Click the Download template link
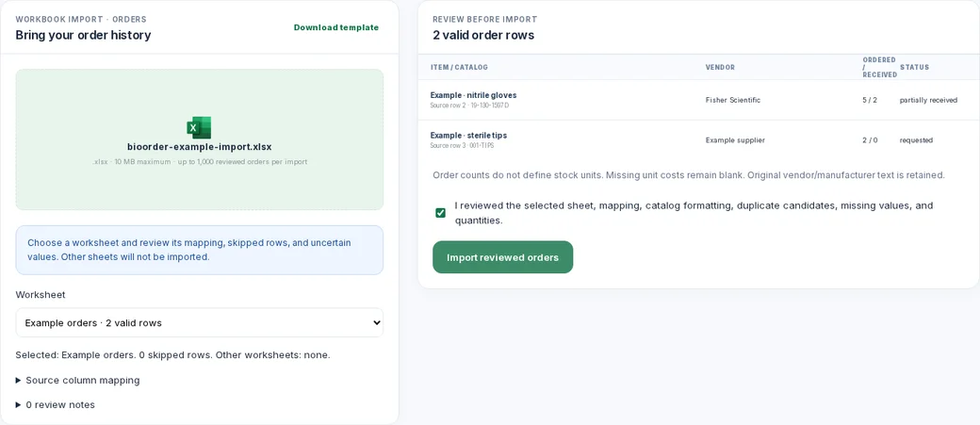This screenshot has width=980, height=425. click(x=336, y=27)
